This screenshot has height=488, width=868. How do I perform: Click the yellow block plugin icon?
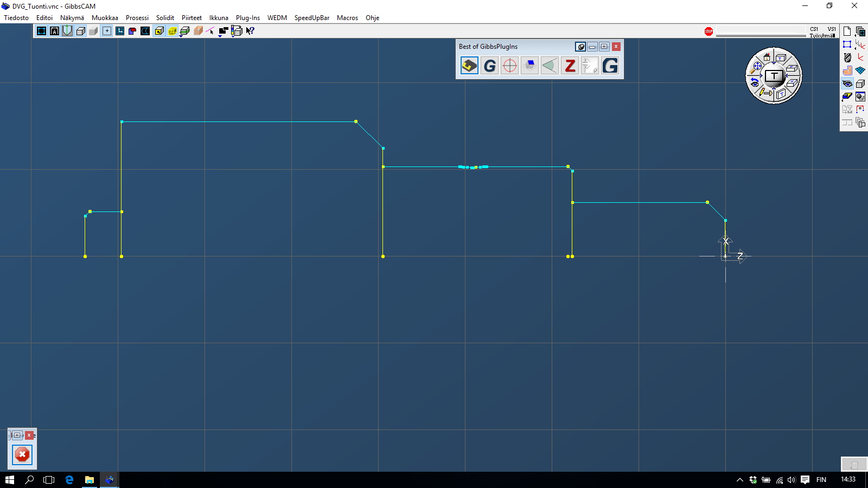click(x=469, y=66)
